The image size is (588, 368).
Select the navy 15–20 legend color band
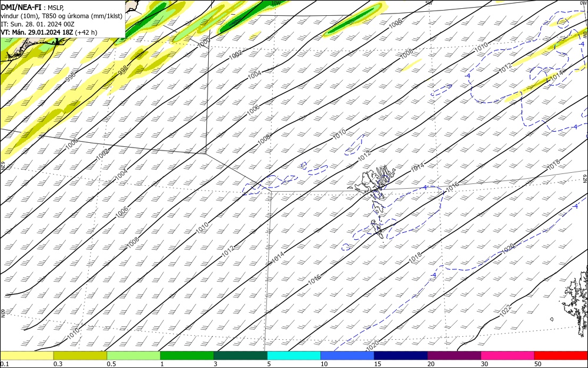(400, 356)
